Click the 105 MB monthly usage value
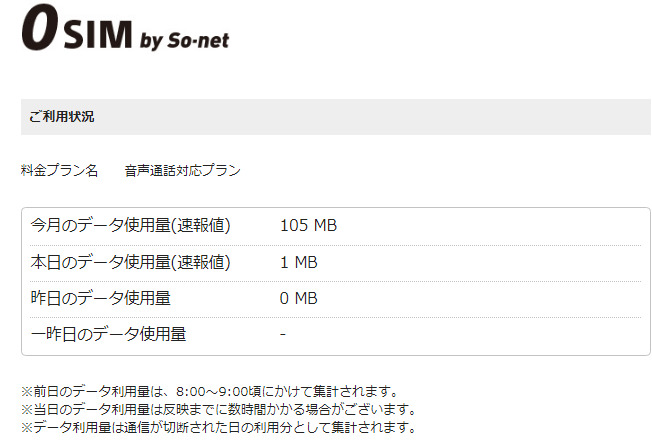This screenshot has width=652, height=447. coord(309,226)
